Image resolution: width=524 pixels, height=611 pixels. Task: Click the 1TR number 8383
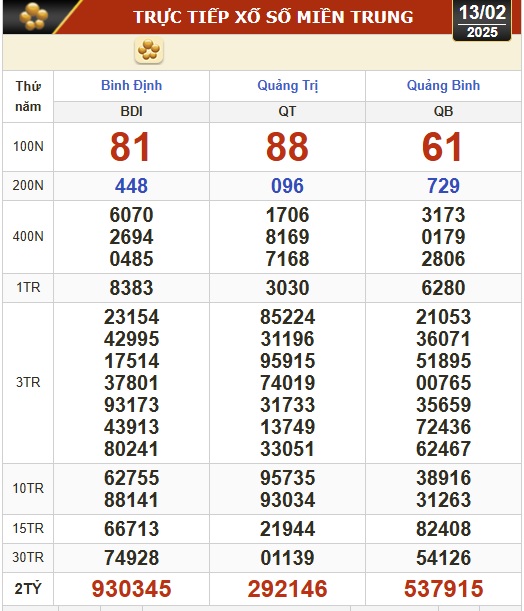[131, 288]
